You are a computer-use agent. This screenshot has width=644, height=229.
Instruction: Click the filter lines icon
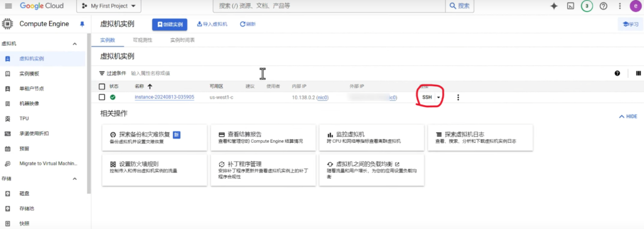pos(102,73)
